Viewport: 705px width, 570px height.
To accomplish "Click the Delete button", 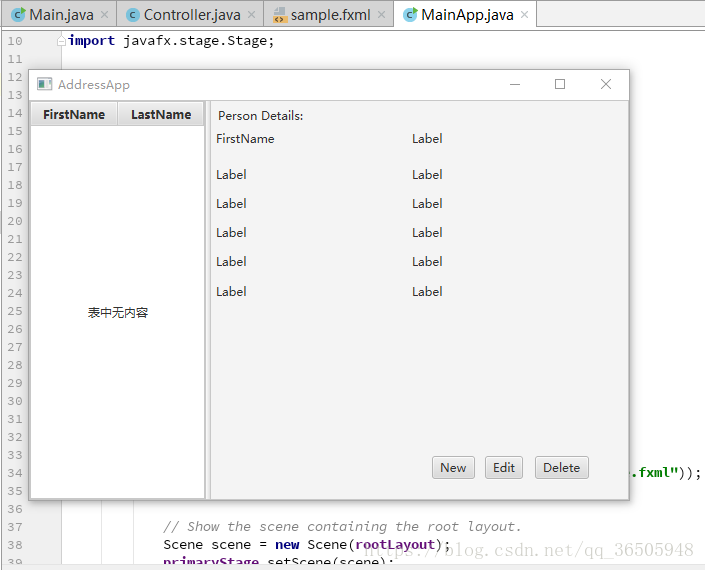I will pyautogui.click(x=562, y=468).
